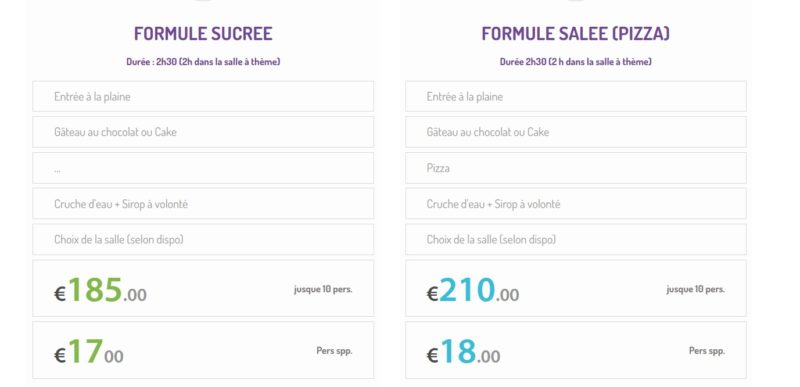The image size is (800, 387).
Task: Click the €17 per extra person price
Action: pos(89,352)
